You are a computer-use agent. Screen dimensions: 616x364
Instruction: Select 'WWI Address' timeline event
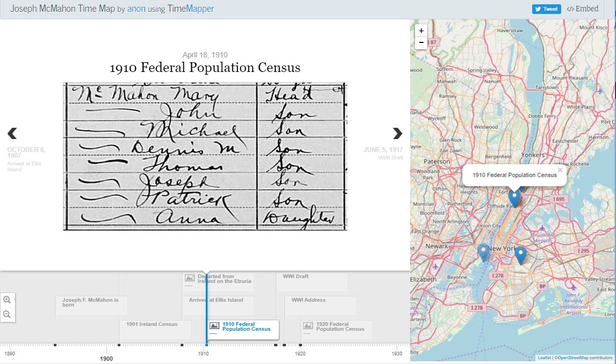tap(321, 305)
